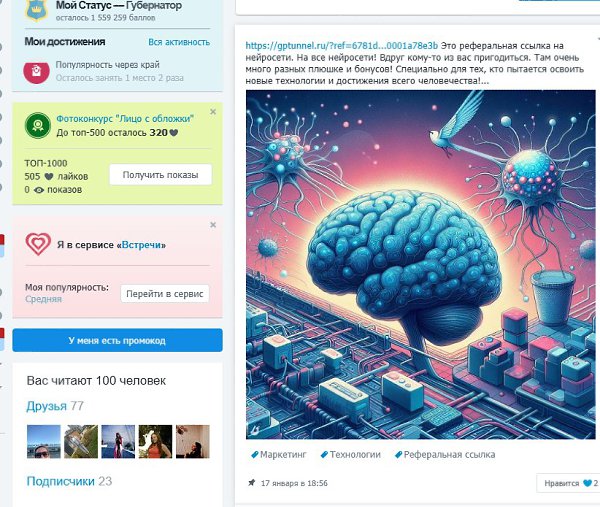The height and width of the screenshot is (507, 600).
Task: Click the У меня есть промокод button
Action: point(117,340)
